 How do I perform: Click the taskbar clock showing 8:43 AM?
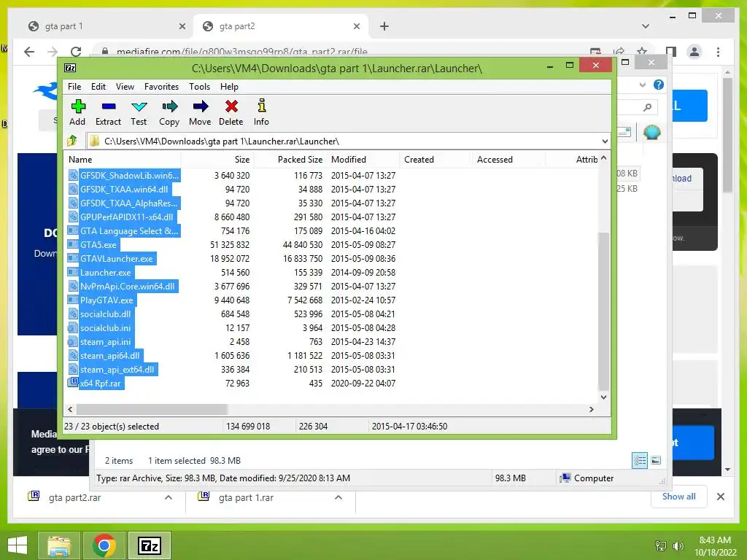pyautogui.click(x=715, y=545)
